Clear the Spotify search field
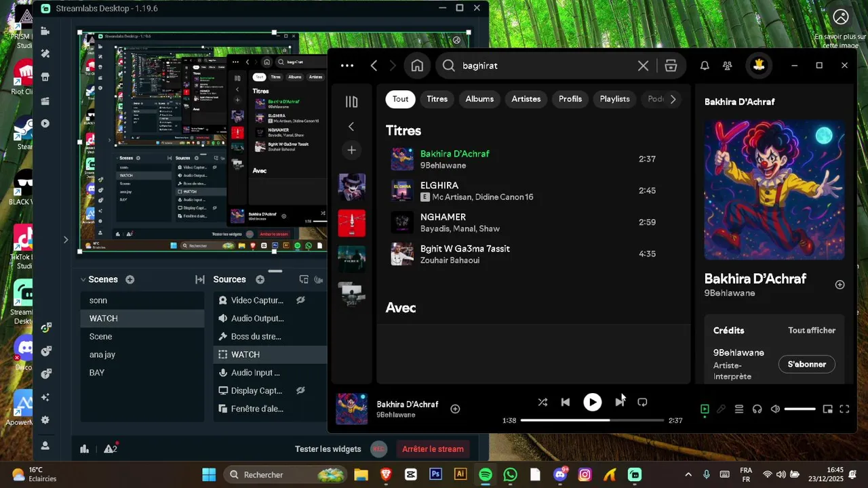The width and height of the screenshot is (868, 488). (643, 66)
